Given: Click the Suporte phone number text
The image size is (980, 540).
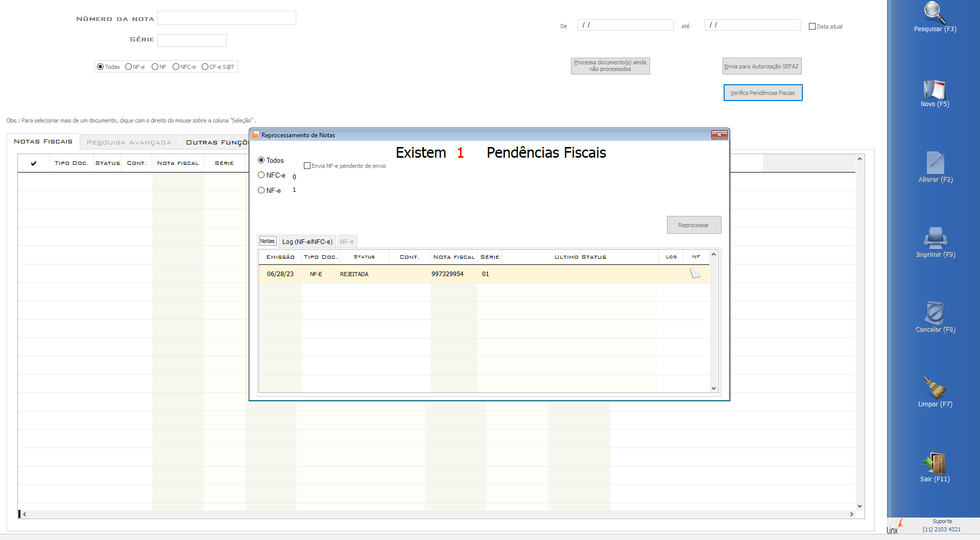Looking at the screenshot, I should [942, 529].
